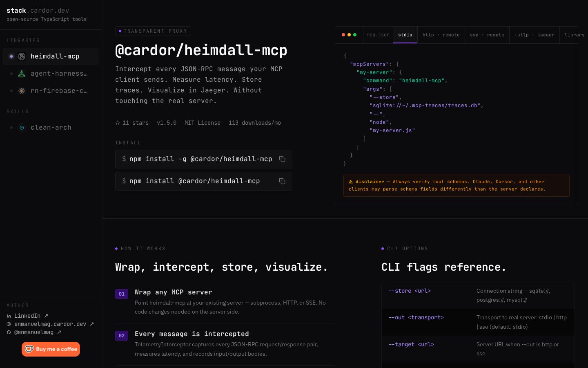Screen dimensions: 588x368
Task: Open the heimdall-mcp library icon
Action: (22, 56)
